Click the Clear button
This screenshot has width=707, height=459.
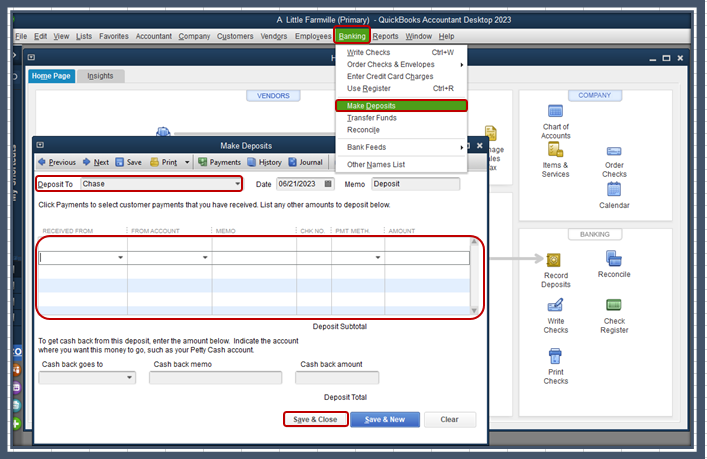coord(450,419)
